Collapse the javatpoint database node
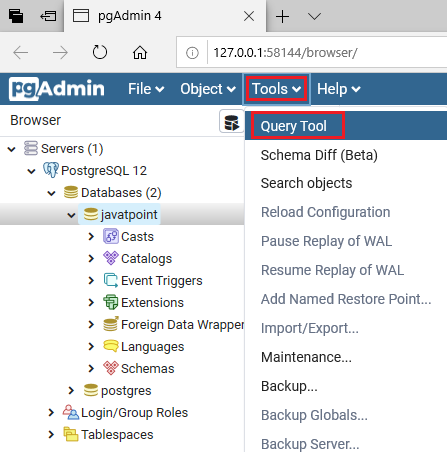Viewport: 447px width, 452px height. pyautogui.click(x=71, y=215)
